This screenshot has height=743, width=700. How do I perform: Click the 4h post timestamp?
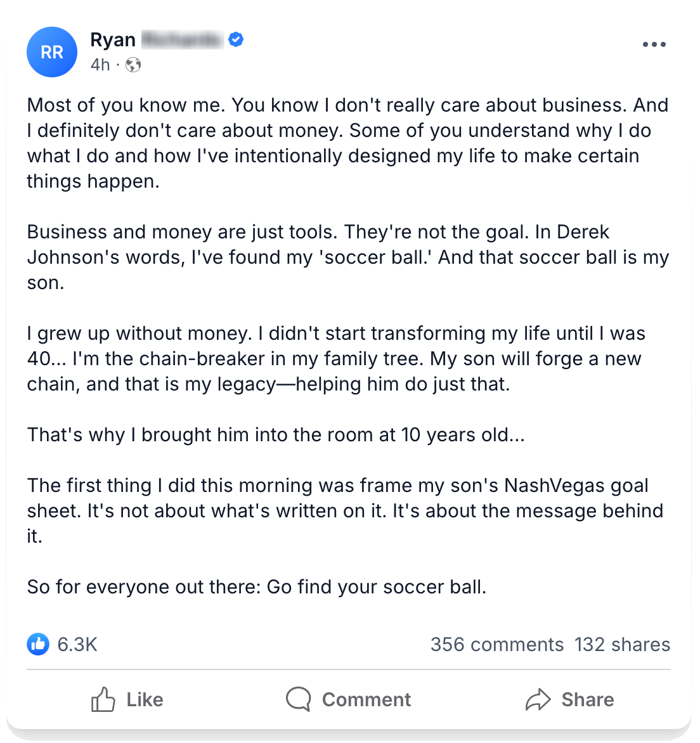coord(100,65)
